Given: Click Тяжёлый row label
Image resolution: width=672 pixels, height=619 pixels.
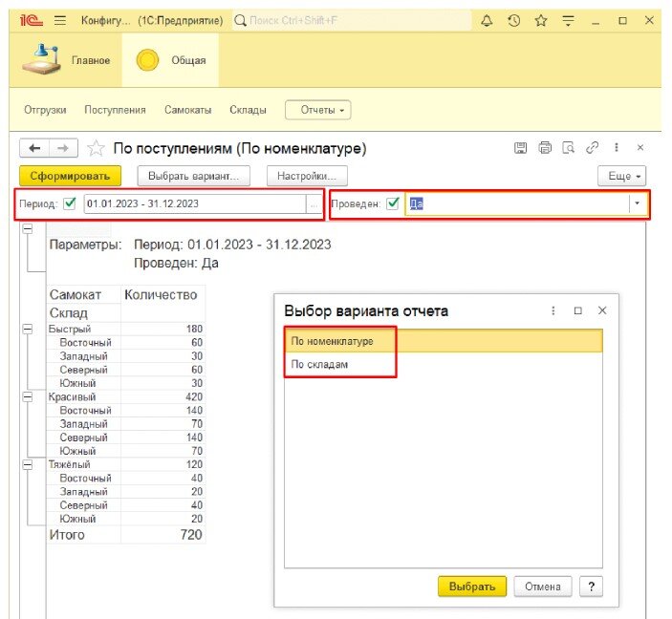Looking at the screenshot, I should 69,465.
